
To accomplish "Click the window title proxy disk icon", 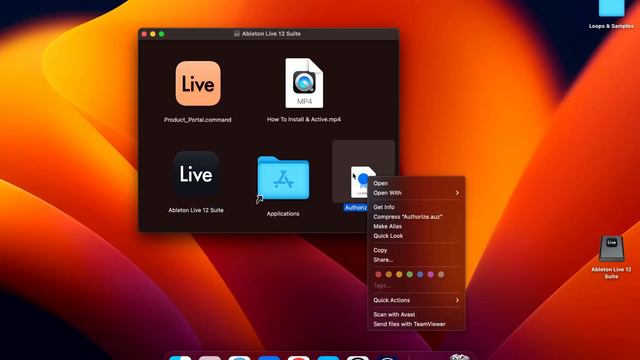I will click(x=237, y=34).
